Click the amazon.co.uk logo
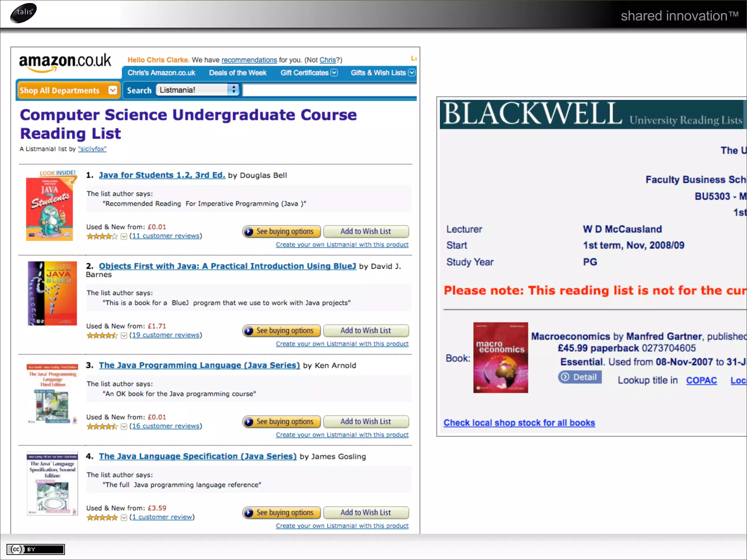Viewport: 747px width, 560px height. click(65, 62)
